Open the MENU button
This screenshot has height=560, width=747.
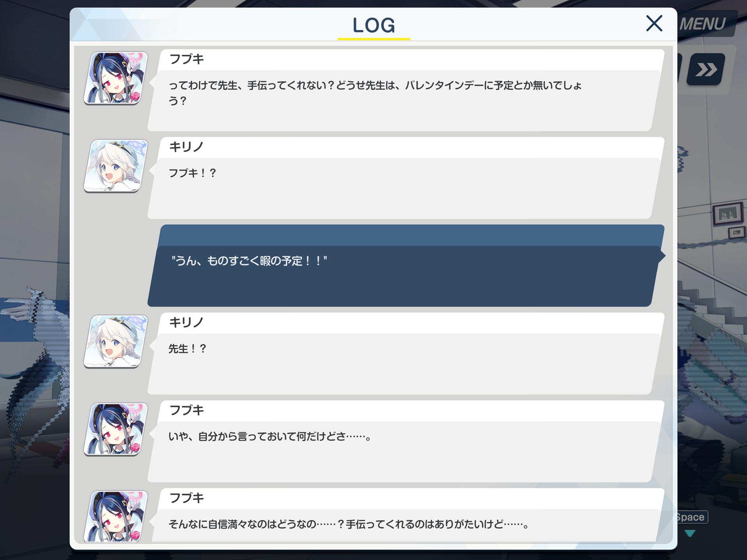point(703,24)
